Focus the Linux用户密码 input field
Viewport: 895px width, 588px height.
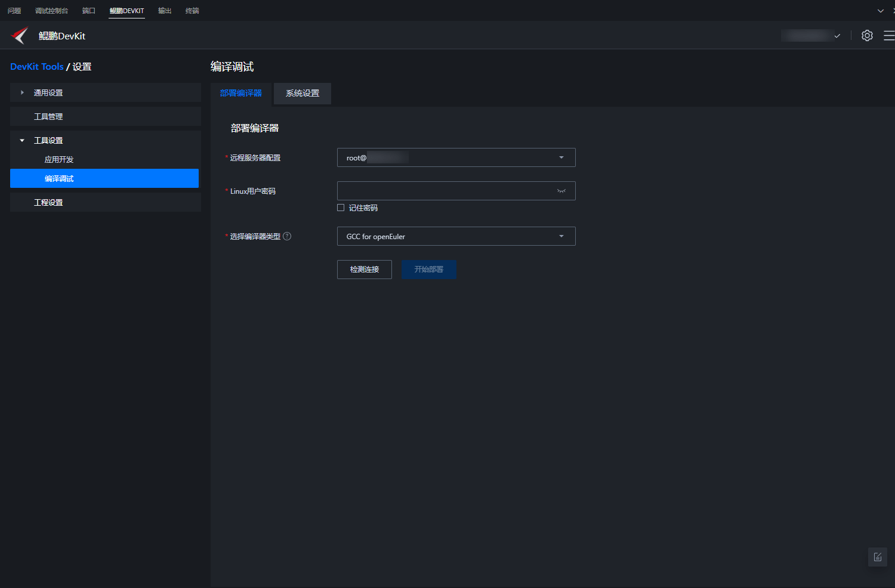click(x=456, y=191)
